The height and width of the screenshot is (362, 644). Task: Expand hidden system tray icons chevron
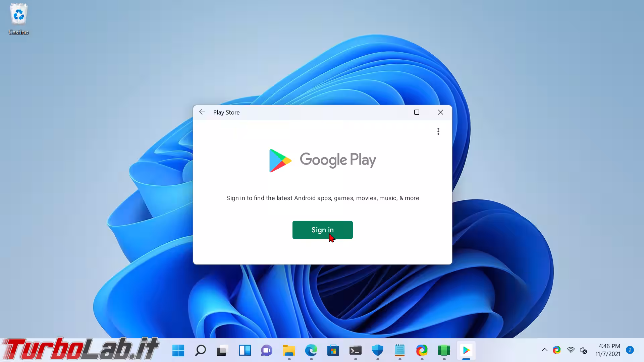point(544,350)
